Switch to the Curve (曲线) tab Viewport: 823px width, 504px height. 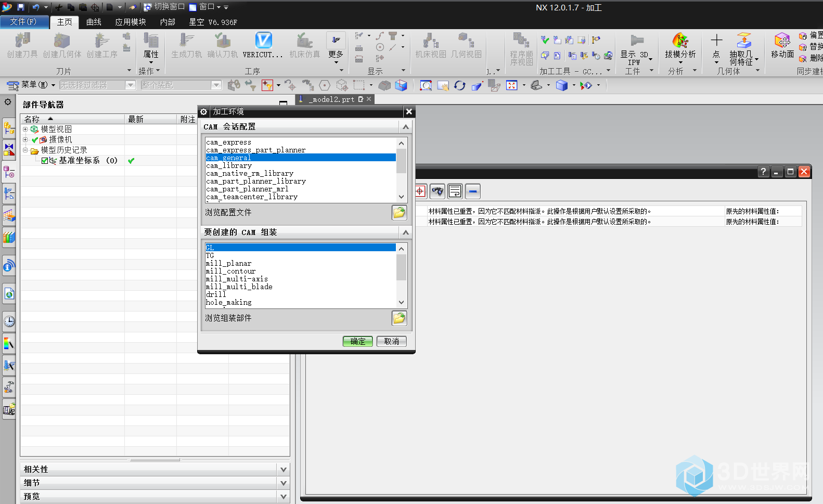[x=94, y=22]
